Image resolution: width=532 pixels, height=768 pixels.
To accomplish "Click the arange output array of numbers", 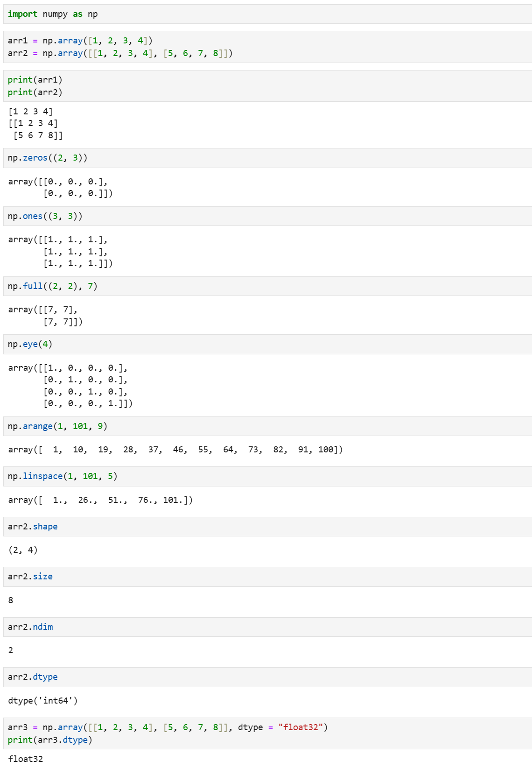I will 175,450.
